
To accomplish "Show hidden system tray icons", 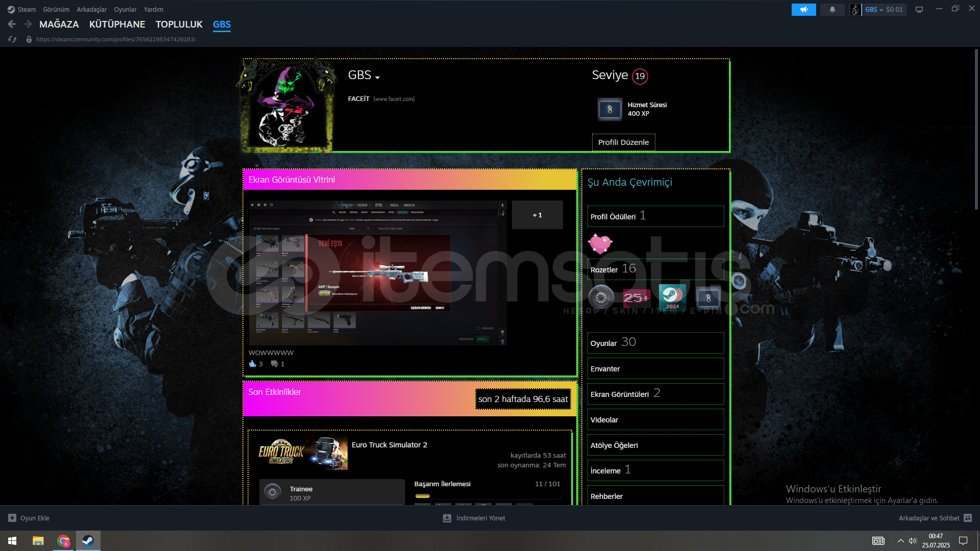I will point(900,541).
